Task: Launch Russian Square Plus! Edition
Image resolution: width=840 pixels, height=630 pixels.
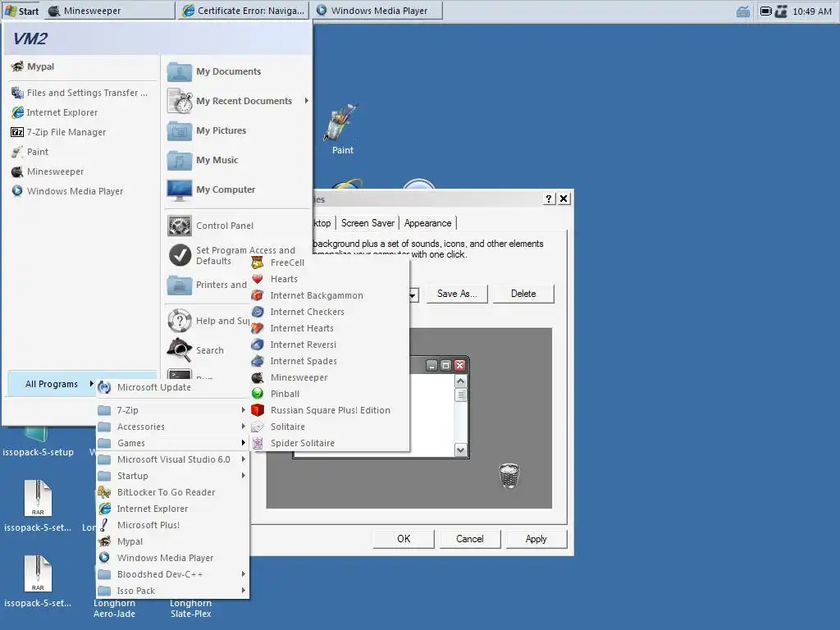Action: 330,410
